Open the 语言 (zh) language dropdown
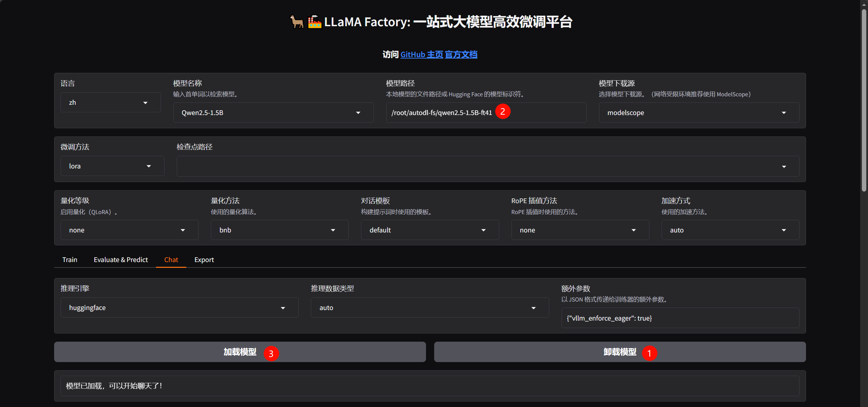Image resolution: width=868 pixels, height=407 pixels. click(x=110, y=102)
